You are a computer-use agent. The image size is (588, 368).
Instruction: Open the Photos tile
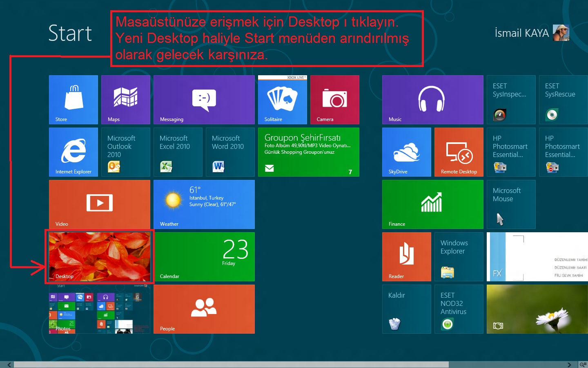[x=100, y=309]
